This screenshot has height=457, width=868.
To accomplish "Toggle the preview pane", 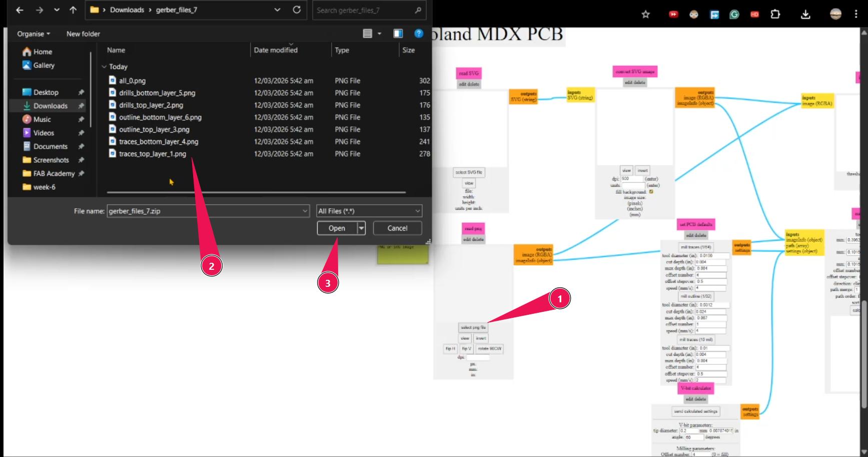I will pos(398,34).
